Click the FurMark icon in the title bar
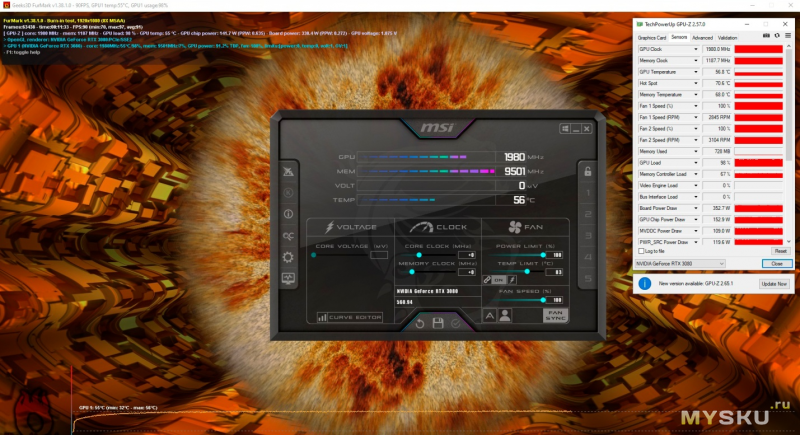Image resolution: width=800 pixels, height=435 pixels. [x=6, y=5]
